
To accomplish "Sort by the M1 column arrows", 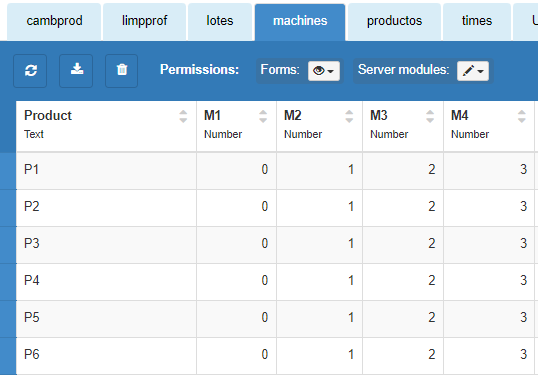I will point(263,116).
